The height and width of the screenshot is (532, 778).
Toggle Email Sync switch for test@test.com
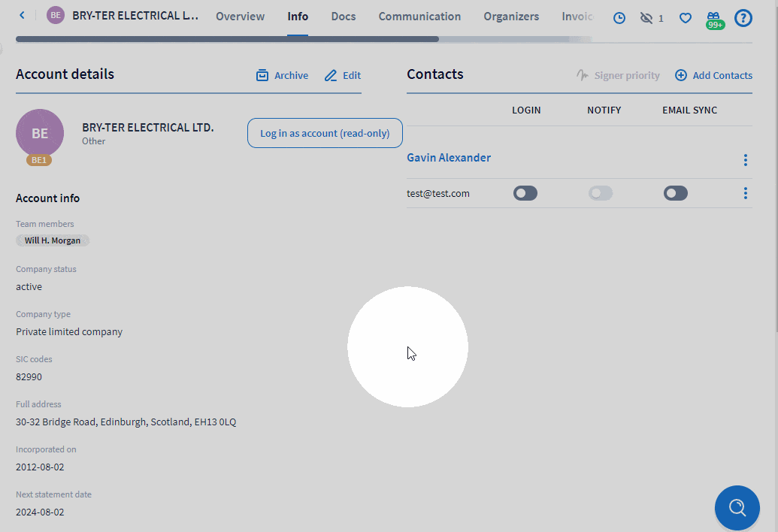(x=676, y=194)
